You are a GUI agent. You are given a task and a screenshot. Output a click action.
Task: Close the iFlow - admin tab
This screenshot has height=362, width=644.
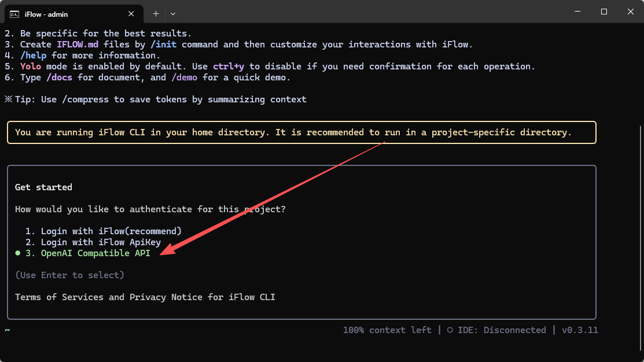coord(132,13)
